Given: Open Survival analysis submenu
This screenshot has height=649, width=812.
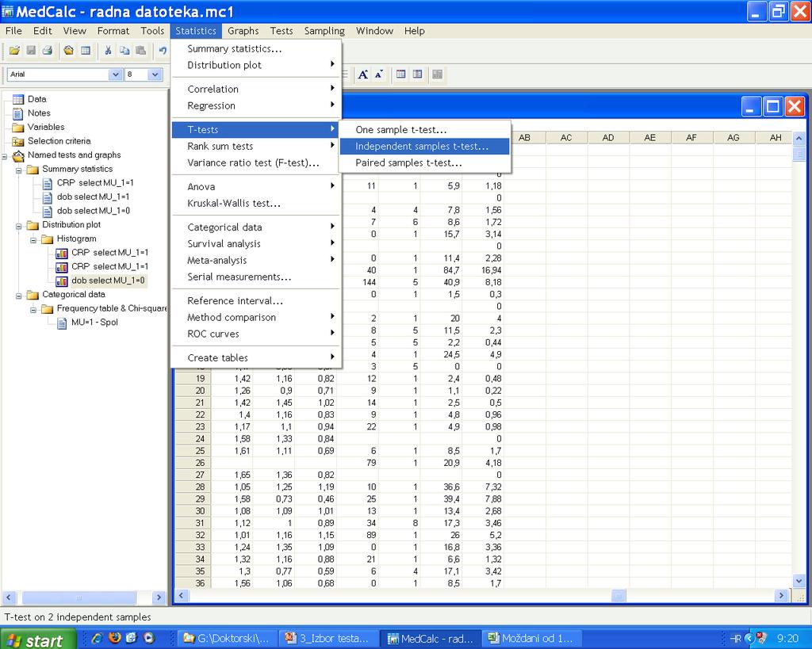Looking at the screenshot, I should coord(256,244).
